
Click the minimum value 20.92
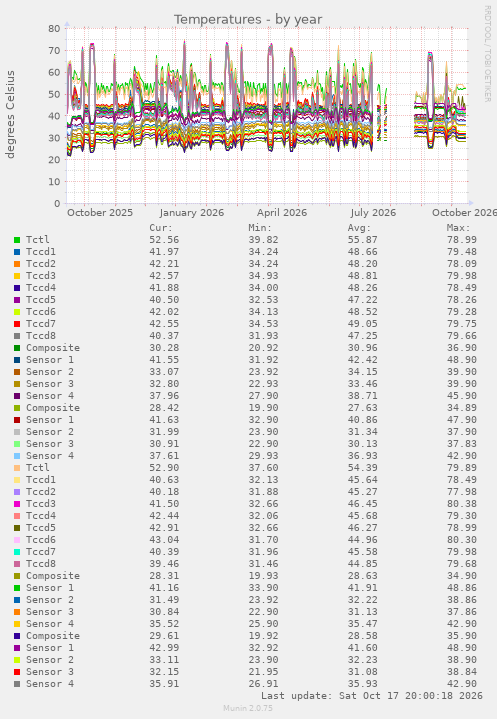263,348
